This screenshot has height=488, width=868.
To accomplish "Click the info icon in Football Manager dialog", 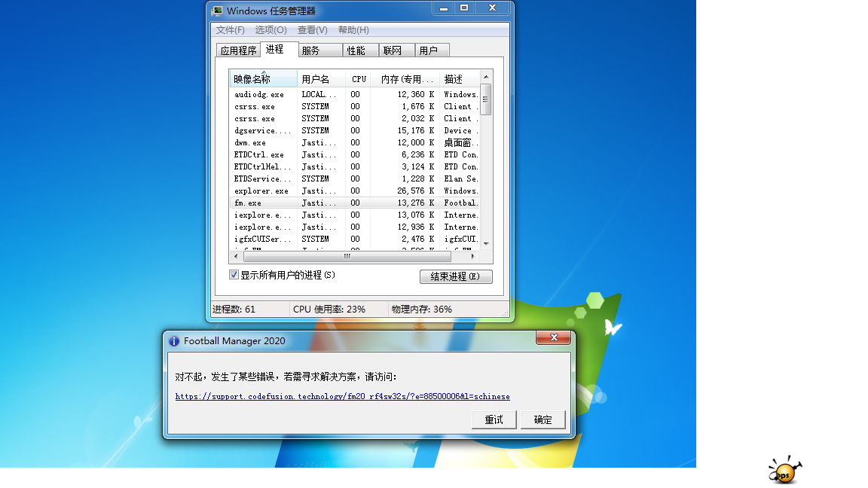I will tap(174, 341).
